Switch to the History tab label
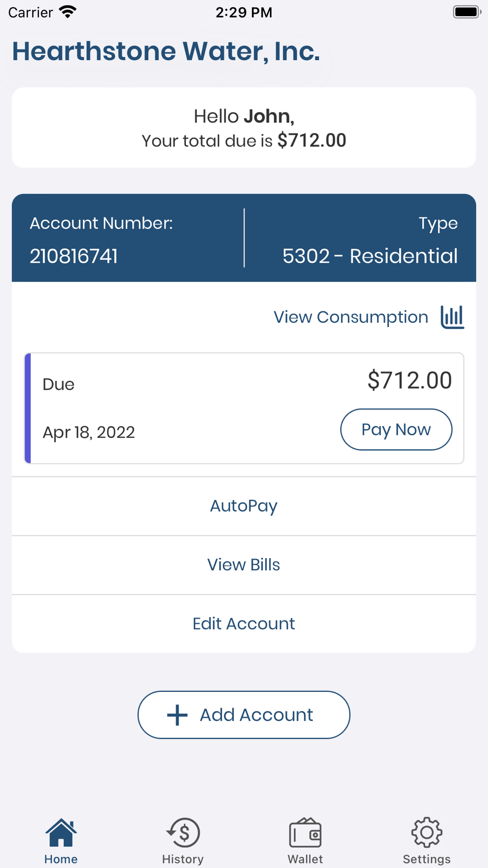The image size is (488, 868). [183, 859]
